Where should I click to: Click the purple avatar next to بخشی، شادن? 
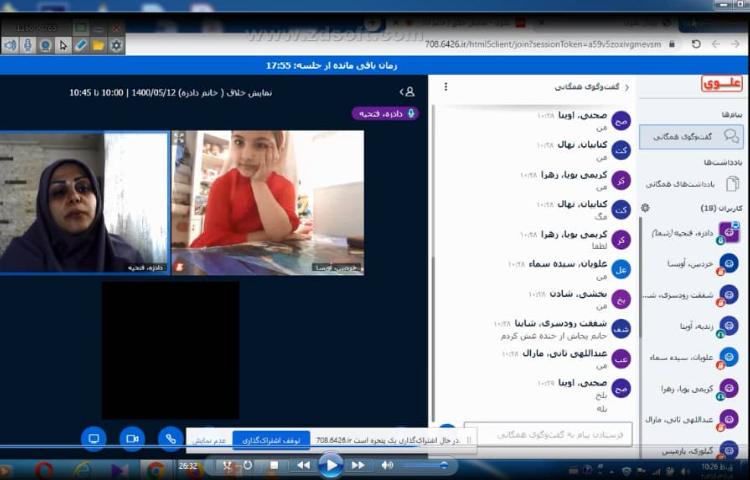pyautogui.click(x=621, y=299)
